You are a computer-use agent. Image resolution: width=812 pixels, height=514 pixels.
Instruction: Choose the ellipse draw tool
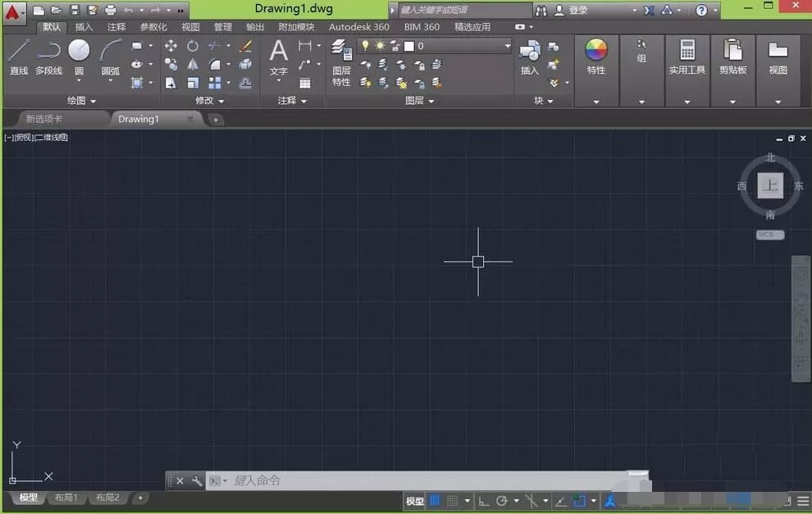click(x=137, y=64)
